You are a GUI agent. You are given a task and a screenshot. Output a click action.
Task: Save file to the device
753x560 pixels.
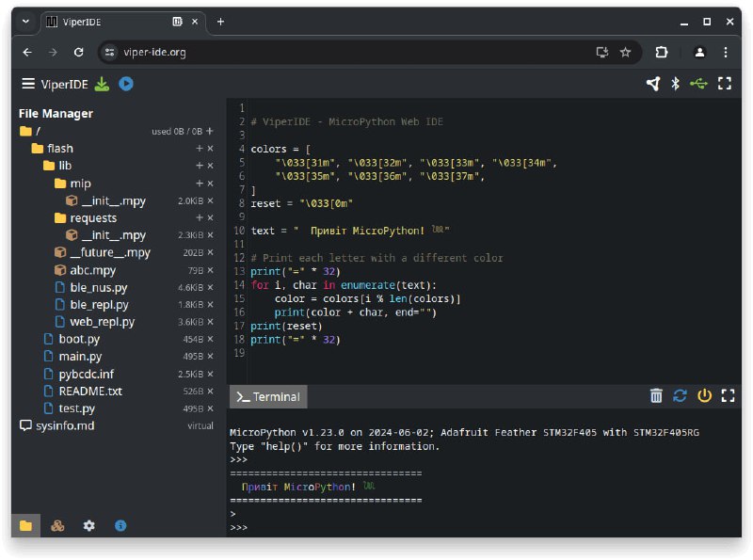click(104, 84)
